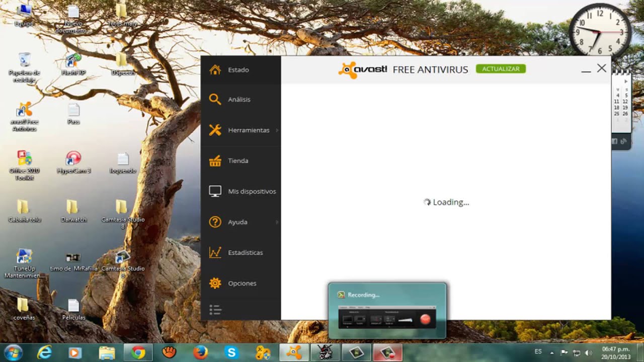Select the Estadísticas menu label
The width and height of the screenshot is (644, 362).
(x=246, y=252)
